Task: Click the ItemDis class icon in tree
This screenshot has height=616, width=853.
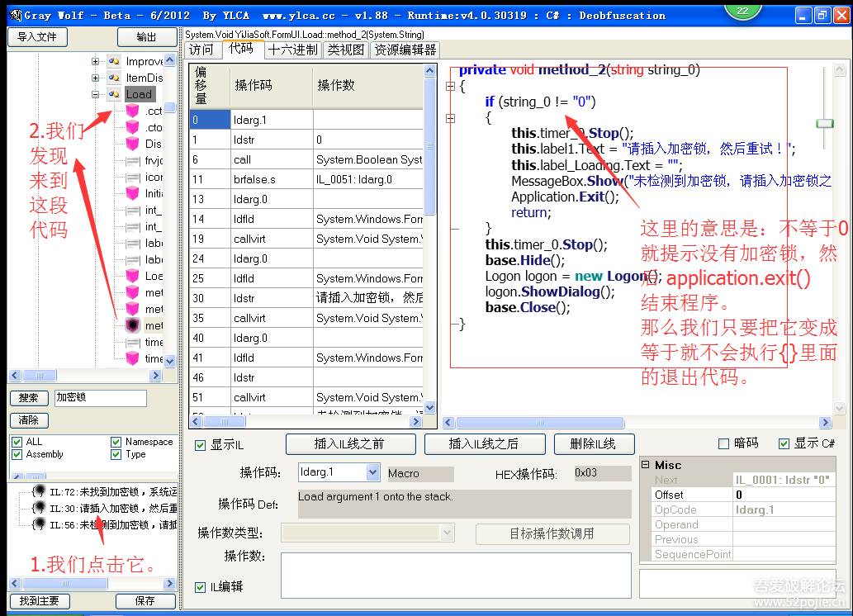Action: 114,78
